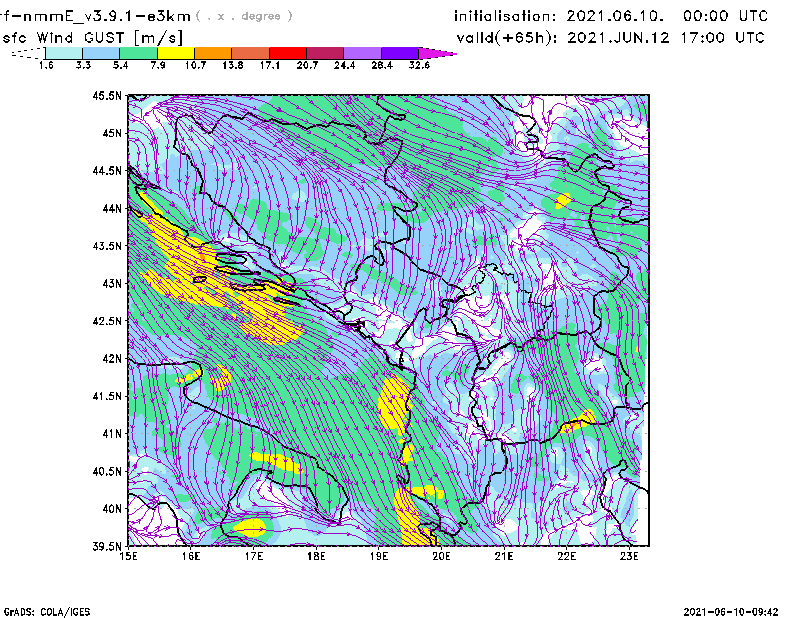Click the '00:00 UTC' initialisation time
The width and height of the screenshot is (800, 618).
pos(726,16)
